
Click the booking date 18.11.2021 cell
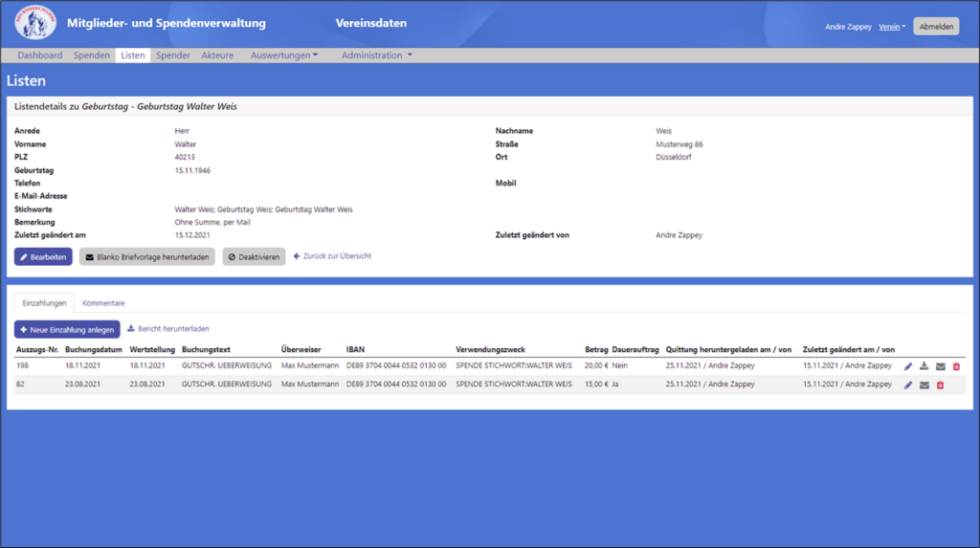click(x=82, y=365)
